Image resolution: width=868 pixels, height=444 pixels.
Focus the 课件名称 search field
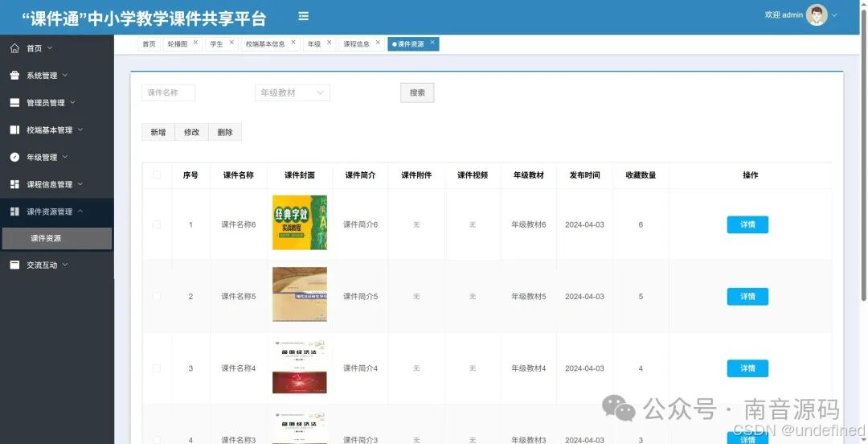[x=168, y=92]
